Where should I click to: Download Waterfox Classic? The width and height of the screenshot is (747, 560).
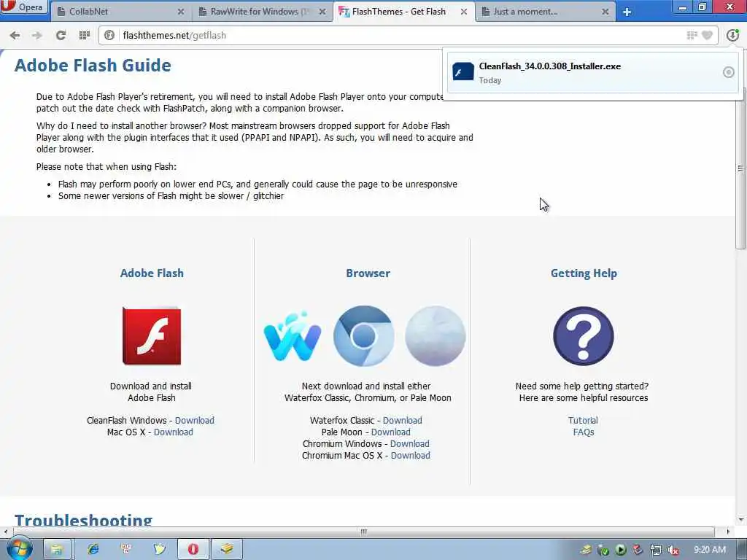pos(403,421)
